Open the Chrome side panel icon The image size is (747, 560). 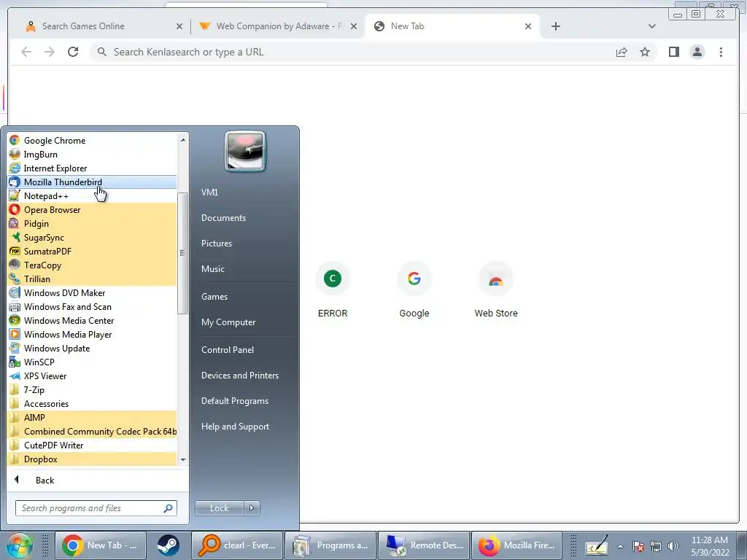pos(673,52)
